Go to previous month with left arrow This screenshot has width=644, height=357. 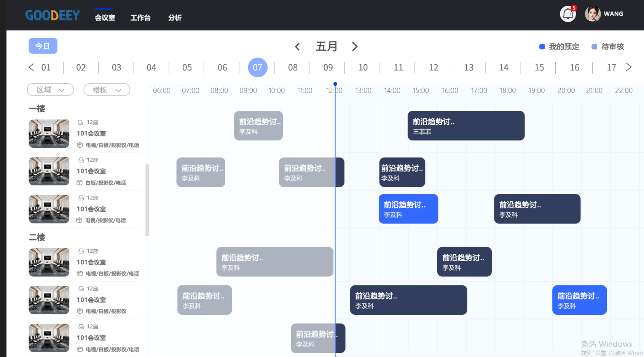297,46
